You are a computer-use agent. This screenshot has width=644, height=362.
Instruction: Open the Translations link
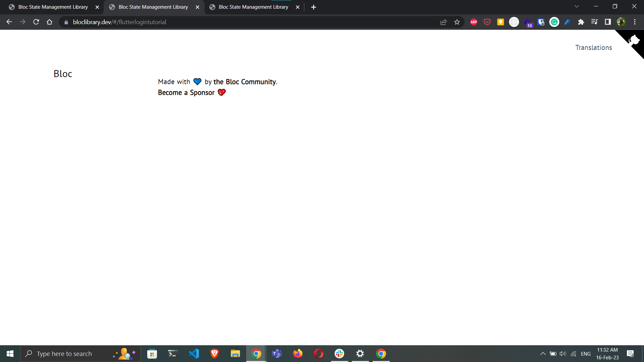(593, 47)
